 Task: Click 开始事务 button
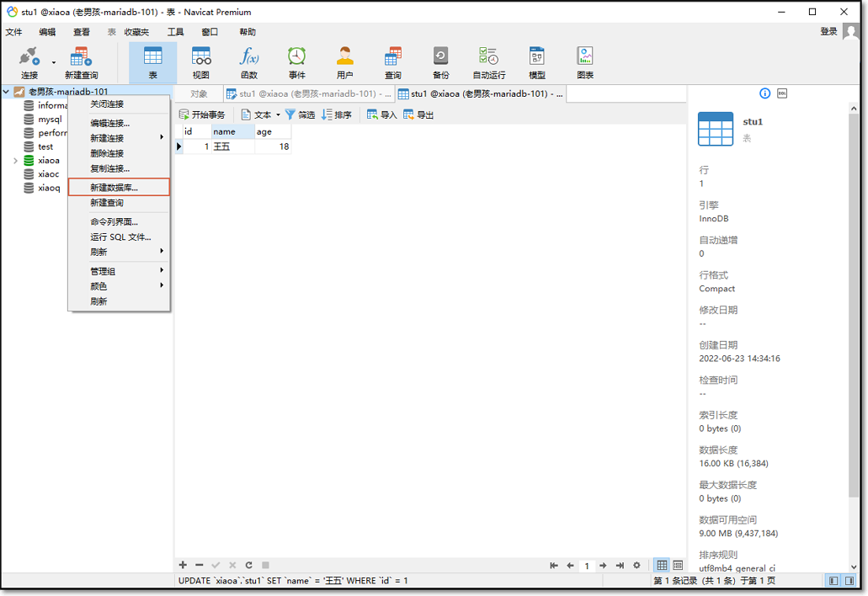[202, 115]
